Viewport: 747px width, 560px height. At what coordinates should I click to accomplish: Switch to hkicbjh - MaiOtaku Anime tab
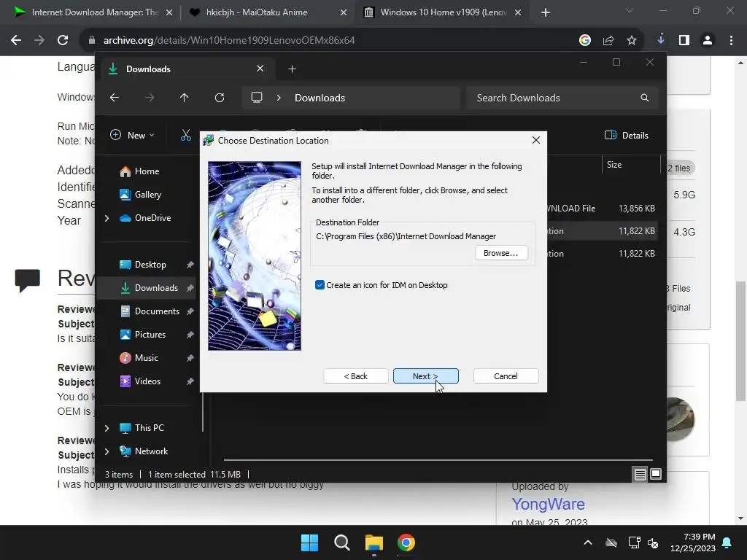pos(267,12)
